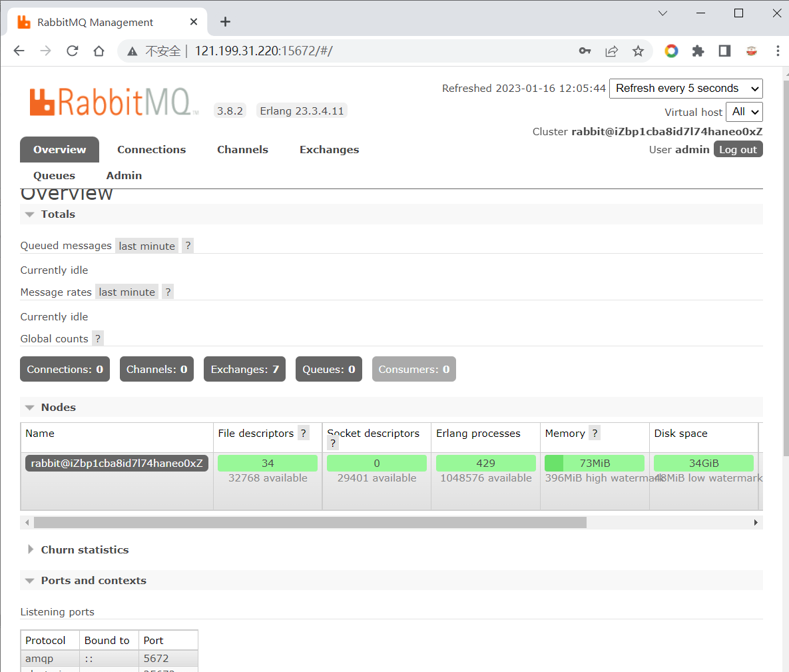Viewport: 789px width, 672px height.
Task: Open the profile avatar menu
Action: (752, 51)
